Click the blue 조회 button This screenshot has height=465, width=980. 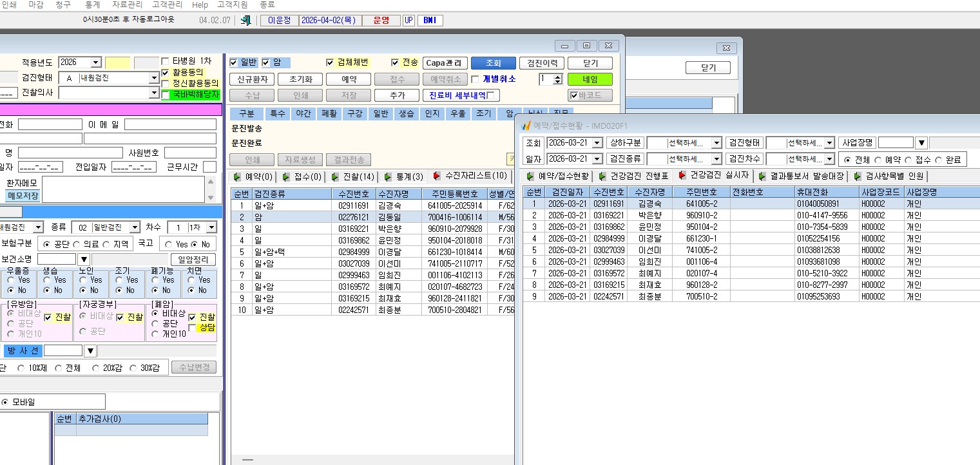493,63
